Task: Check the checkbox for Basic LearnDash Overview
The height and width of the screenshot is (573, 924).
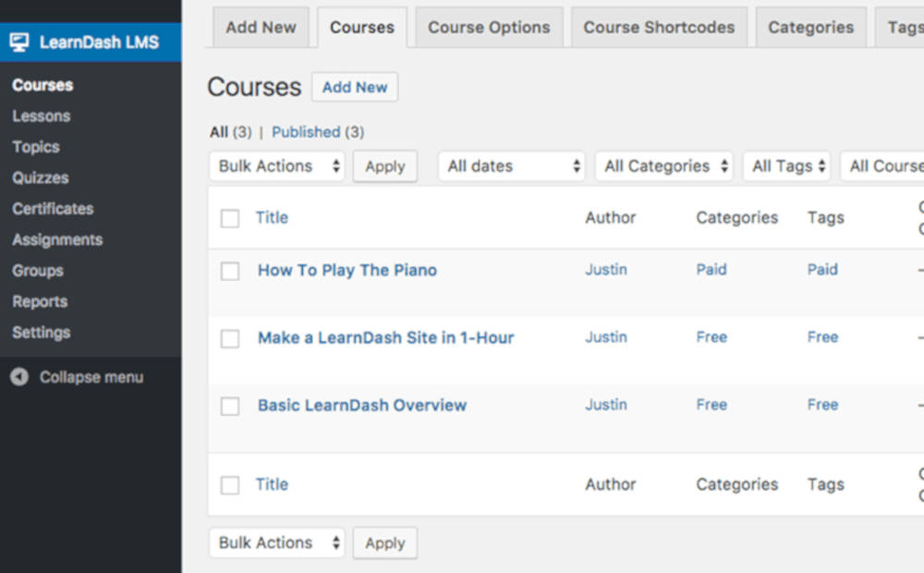Action: pos(230,405)
